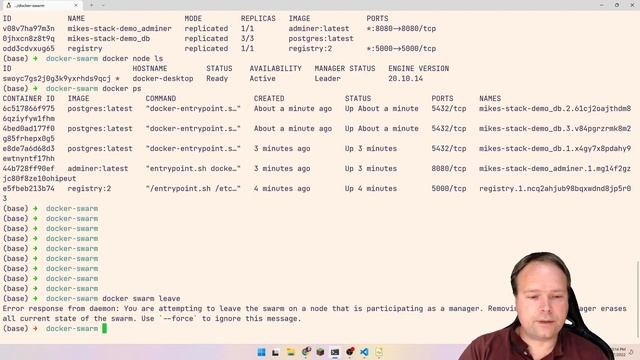Click the 'CREATED' column header
The height and width of the screenshot is (360, 640).
[x=269, y=99]
